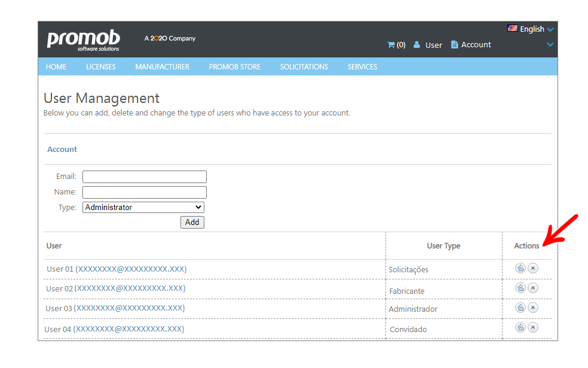Focus the Email input field
This screenshot has height=368, width=588.
point(145,177)
